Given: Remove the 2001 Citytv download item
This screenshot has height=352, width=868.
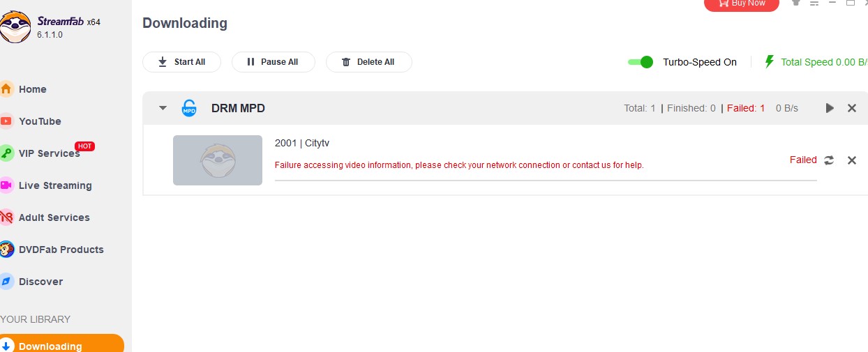Looking at the screenshot, I should (851, 160).
